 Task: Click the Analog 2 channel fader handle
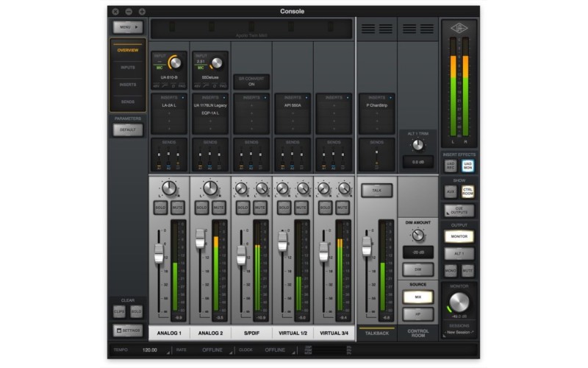[x=200, y=238]
